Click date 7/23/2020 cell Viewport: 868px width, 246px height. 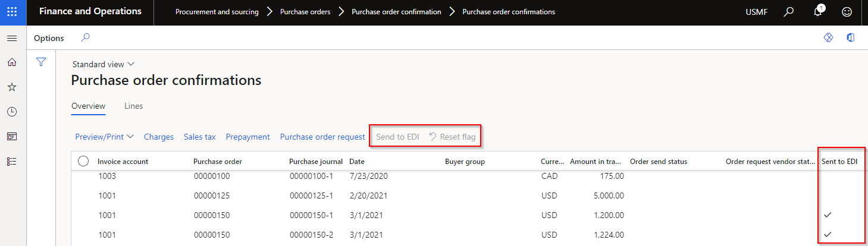[368, 176]
